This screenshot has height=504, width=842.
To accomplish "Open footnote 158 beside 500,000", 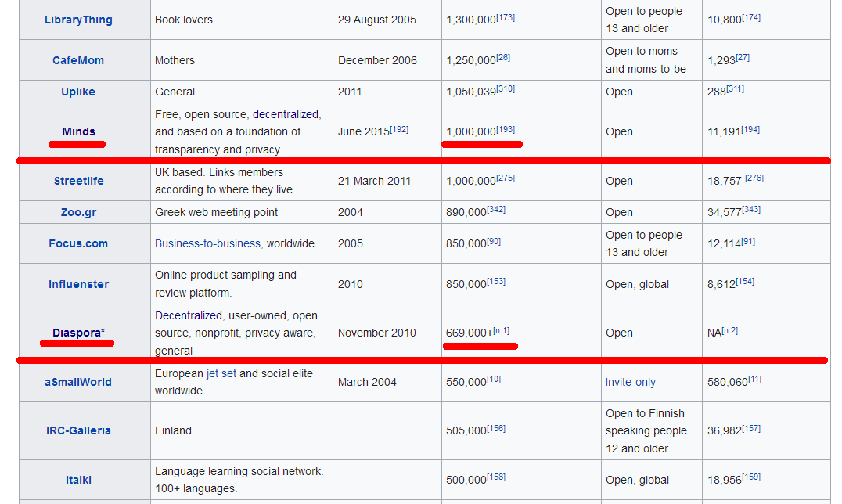I will (496, 477).
